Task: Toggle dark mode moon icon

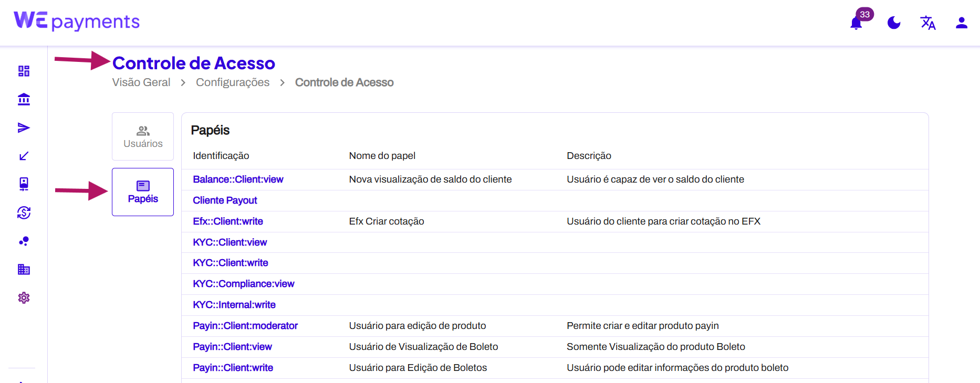Action: (894, 23)
